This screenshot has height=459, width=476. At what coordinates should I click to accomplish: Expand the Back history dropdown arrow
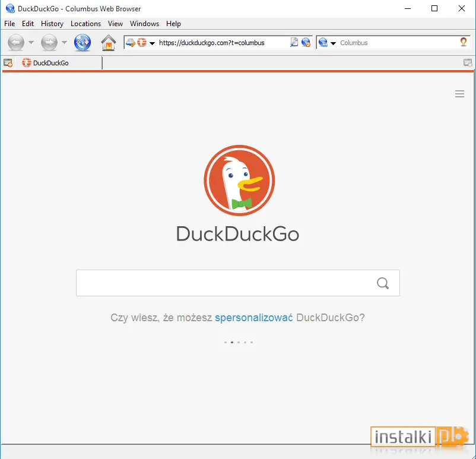31,43
